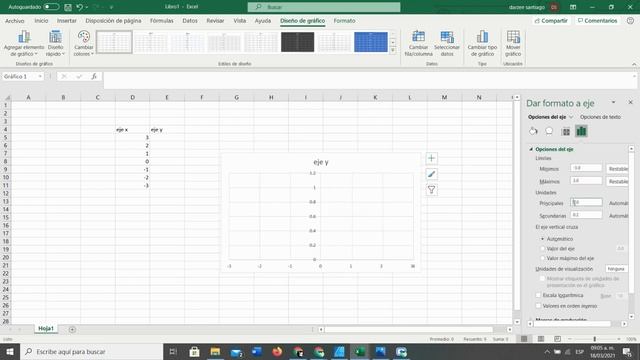The height and width of the screenshot is (360, 640).
Task: Click the Mínimos input field
Action: (x=586, y=168)
